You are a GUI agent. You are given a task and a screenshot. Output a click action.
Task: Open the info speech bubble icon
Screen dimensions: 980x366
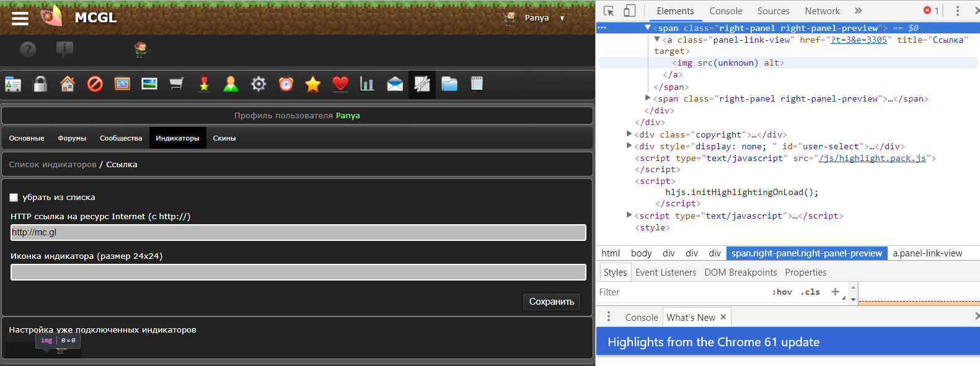coord(64,49)
